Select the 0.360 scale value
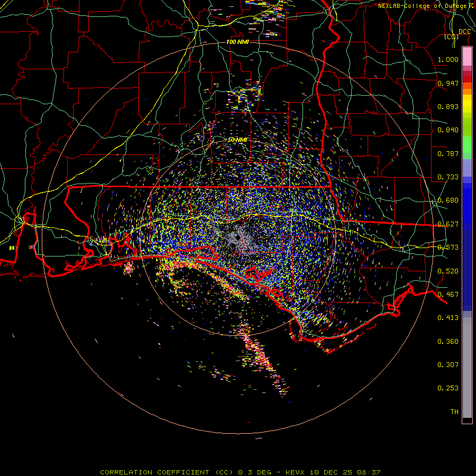This screenshot has width=476, height=476. tap(448, 342)
